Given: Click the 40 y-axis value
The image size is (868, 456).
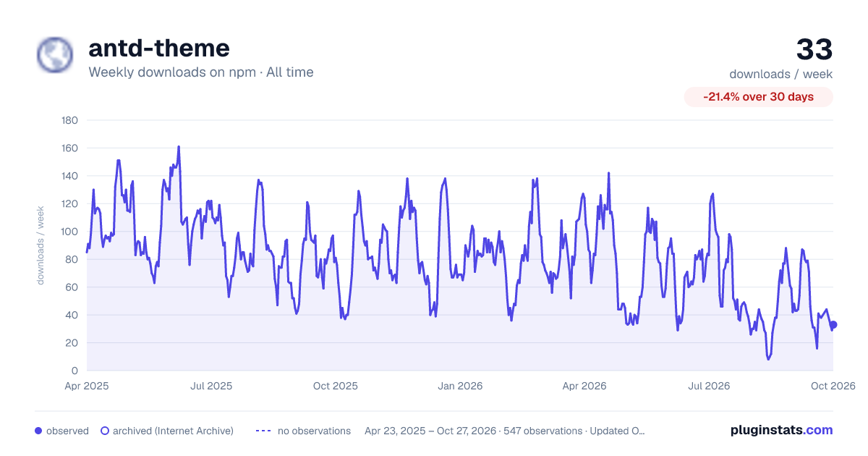Looking at the screenshot, I should [x=72, y=315].
